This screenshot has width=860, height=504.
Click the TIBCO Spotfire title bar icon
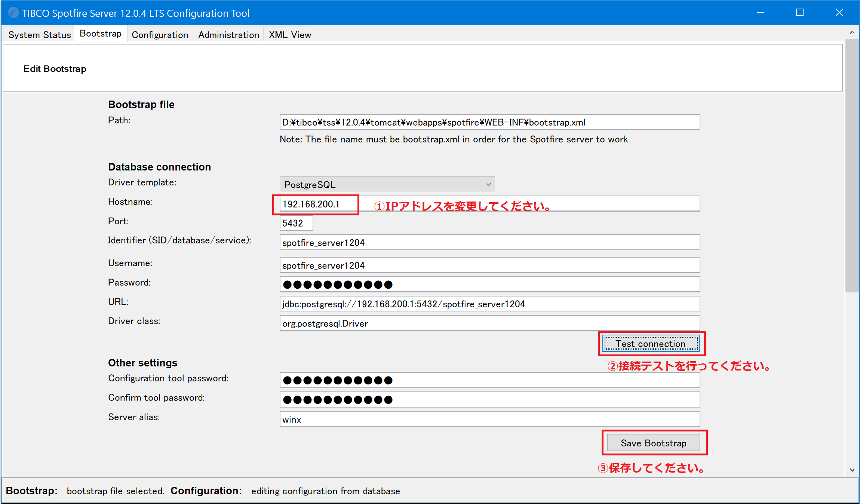click(x=13, y=13)
